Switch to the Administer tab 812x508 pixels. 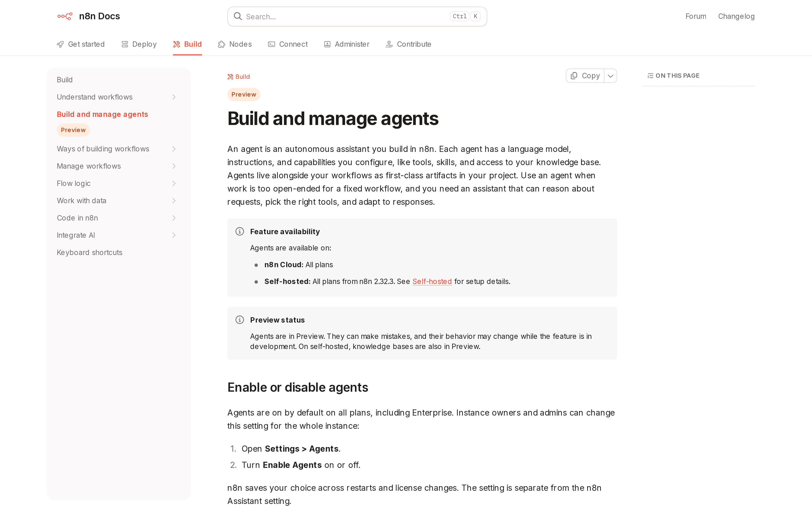click(347, 44)
